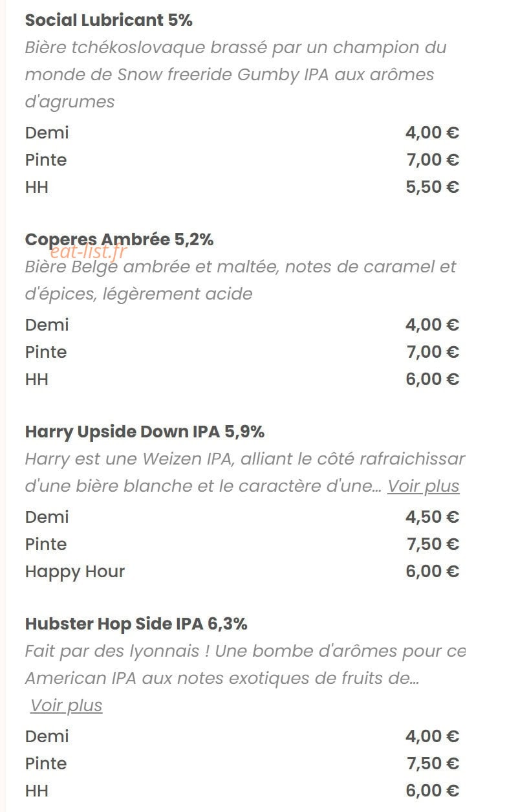
Task: Click the HH row of Coperes Ambrée
Action: 242,379
